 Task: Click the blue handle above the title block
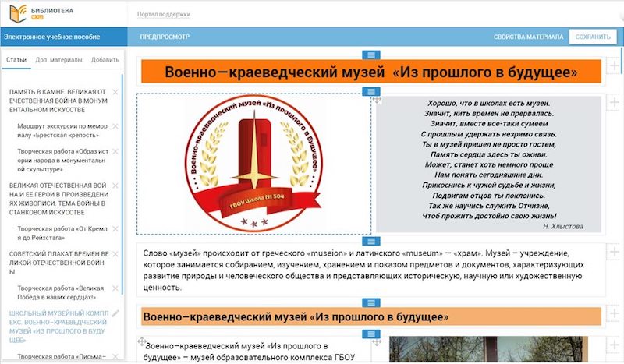[x=371, y=55]
